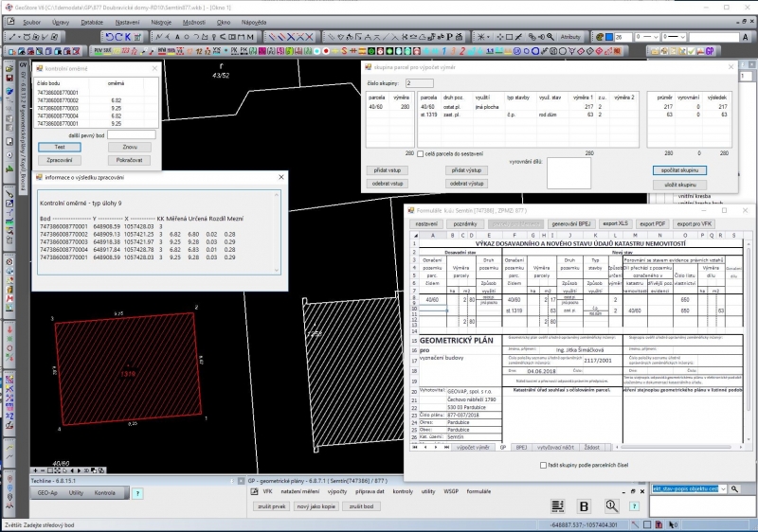Viewport: 758px width, 532px height.
Task: Click the blue redo arrow icon
Action: 118,37
